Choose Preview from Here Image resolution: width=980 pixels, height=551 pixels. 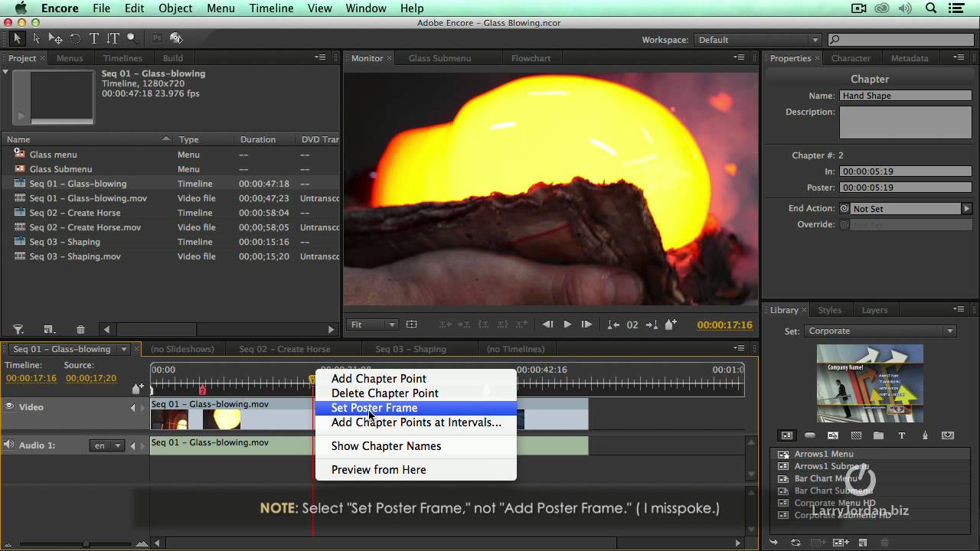416,470
